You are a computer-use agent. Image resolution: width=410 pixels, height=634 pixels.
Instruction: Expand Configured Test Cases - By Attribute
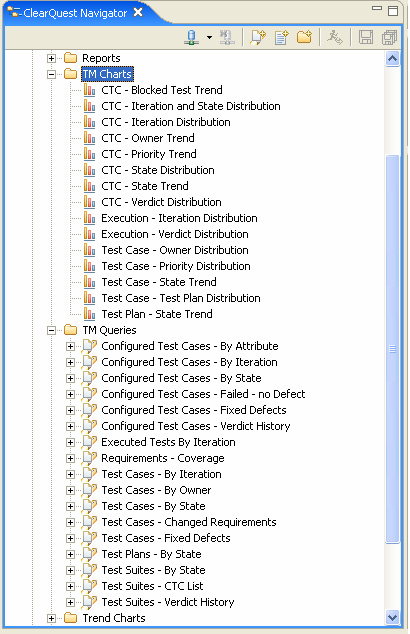(70, 347)
